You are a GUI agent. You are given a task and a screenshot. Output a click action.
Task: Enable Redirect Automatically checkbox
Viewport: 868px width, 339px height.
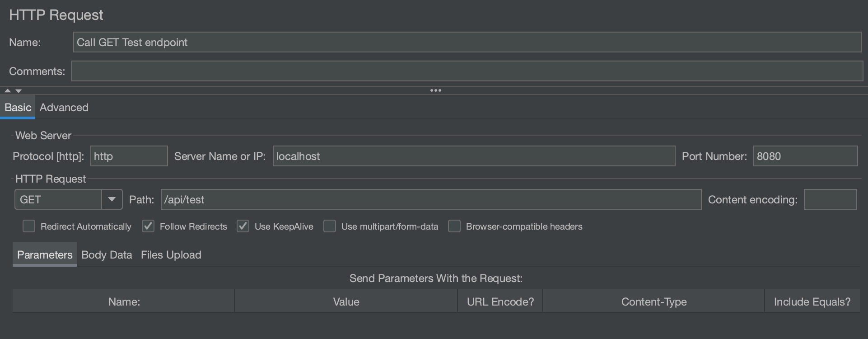tap(29, 226)
